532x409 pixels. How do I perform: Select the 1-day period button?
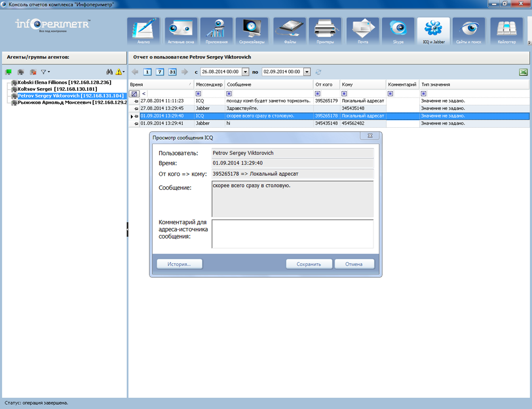click(x=147, y=72)
